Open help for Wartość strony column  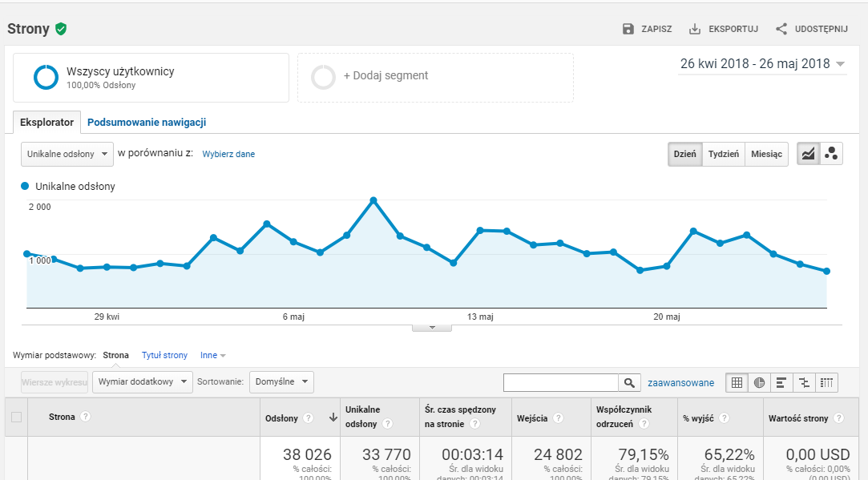(x=838, y=418)
